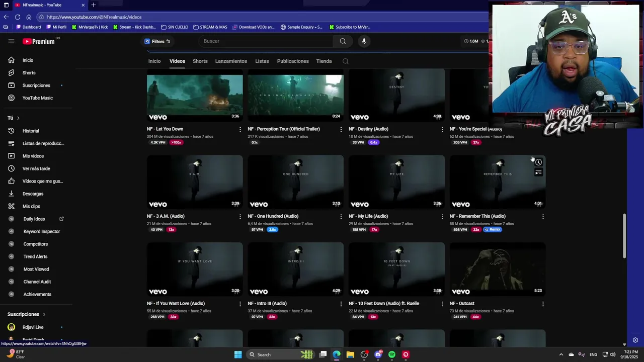Click the Remix badge under Remember This
This screenshot has width=644, height=362.
493,229
